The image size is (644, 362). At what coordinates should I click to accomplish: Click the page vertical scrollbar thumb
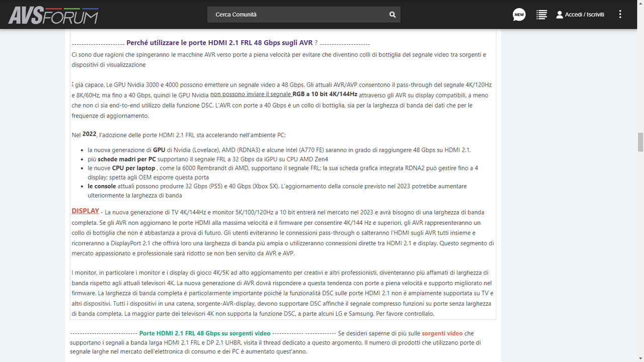[x=640, y=142]
